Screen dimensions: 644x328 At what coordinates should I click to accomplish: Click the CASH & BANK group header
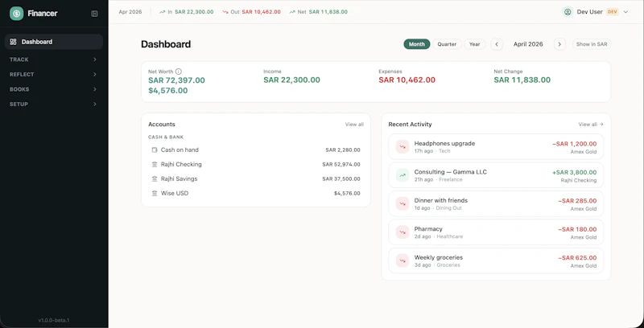point(166,137)
